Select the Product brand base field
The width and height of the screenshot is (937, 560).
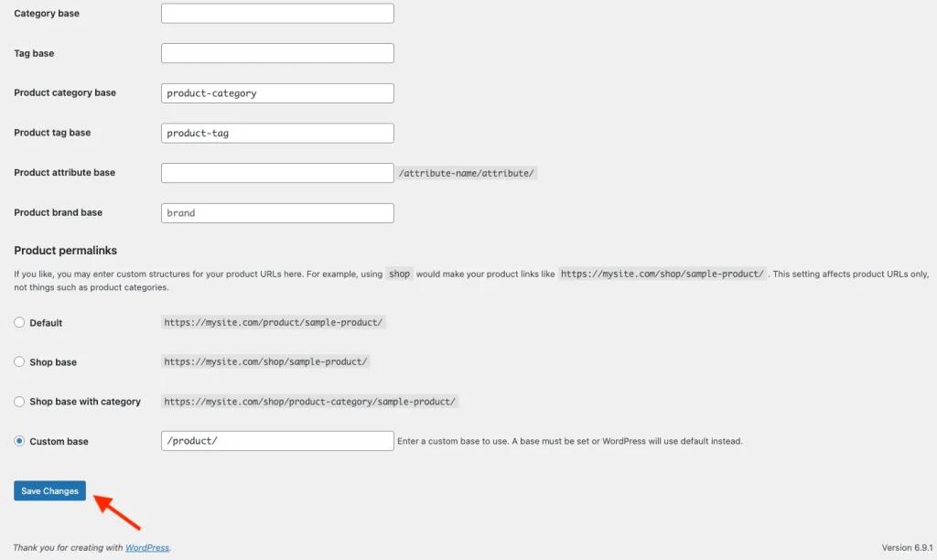276,212
